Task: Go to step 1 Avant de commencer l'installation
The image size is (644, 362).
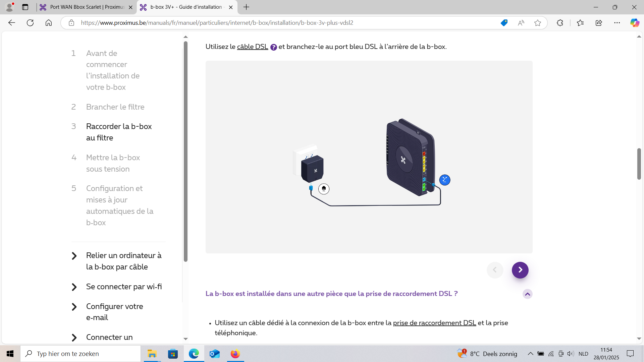Action: (113, 70)
